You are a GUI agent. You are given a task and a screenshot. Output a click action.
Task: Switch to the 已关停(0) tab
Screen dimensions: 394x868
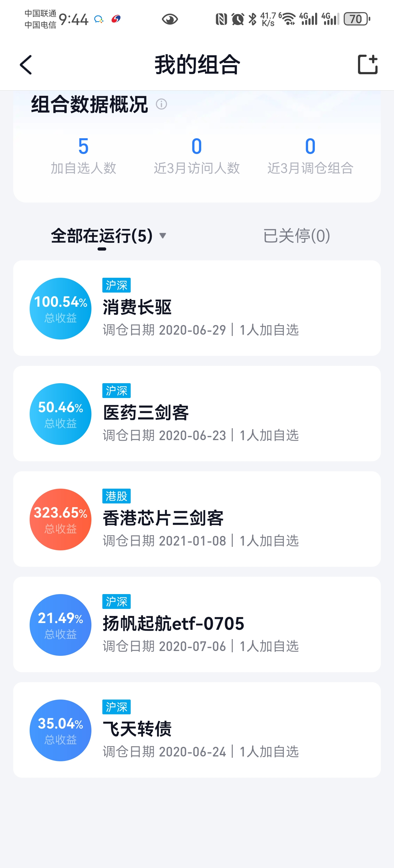296,236
